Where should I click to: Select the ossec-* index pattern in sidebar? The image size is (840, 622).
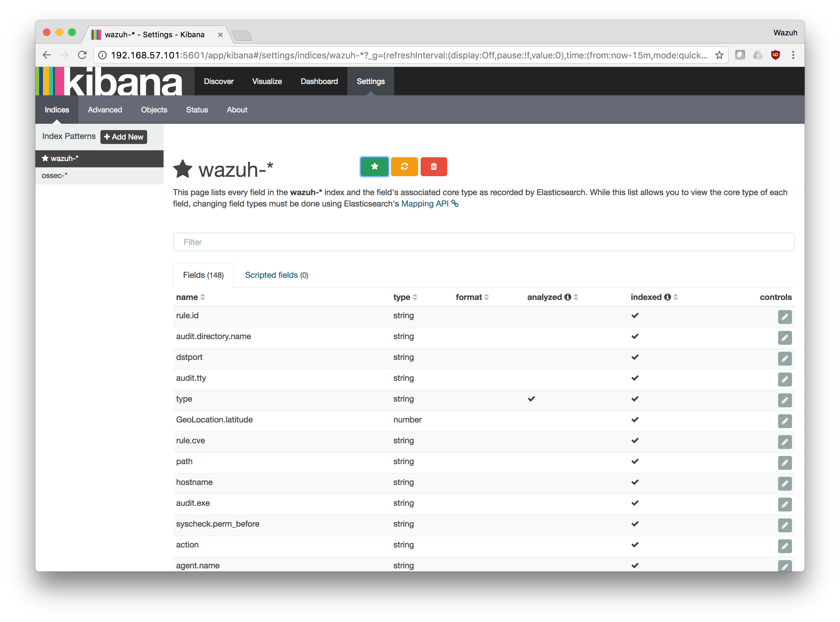[x=99, y=176]
